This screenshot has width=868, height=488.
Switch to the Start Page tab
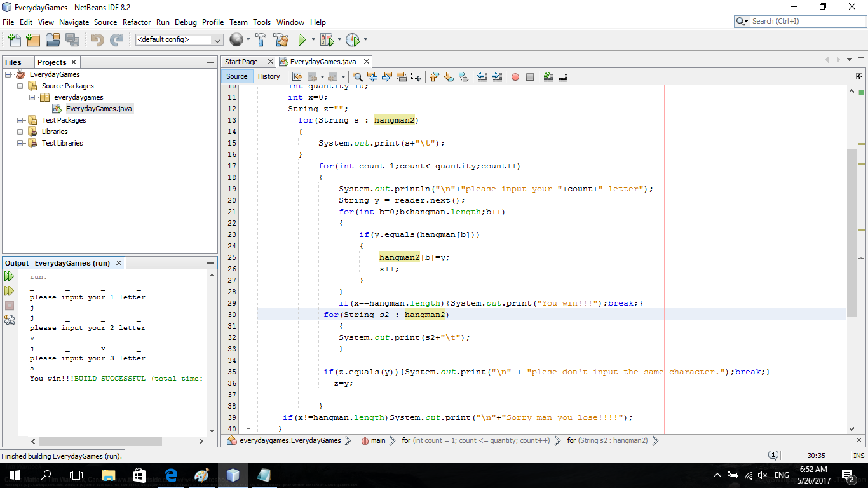[x=243, y=61]
